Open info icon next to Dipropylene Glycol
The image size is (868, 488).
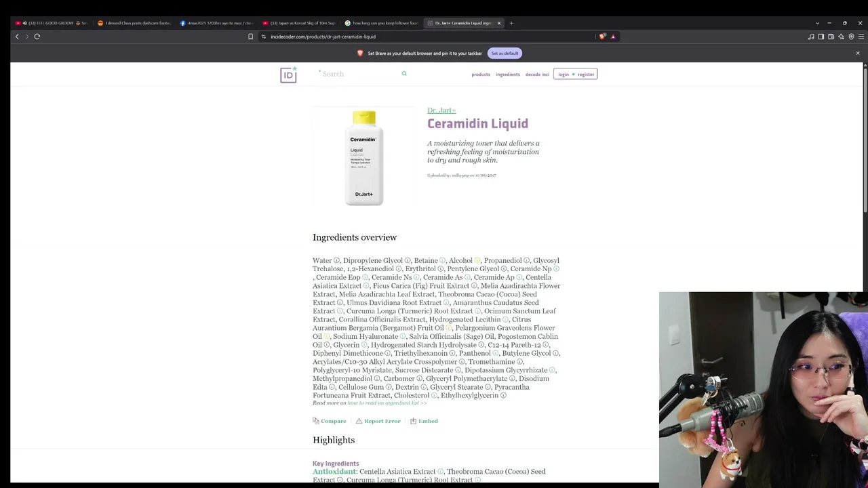pos(408,261)
